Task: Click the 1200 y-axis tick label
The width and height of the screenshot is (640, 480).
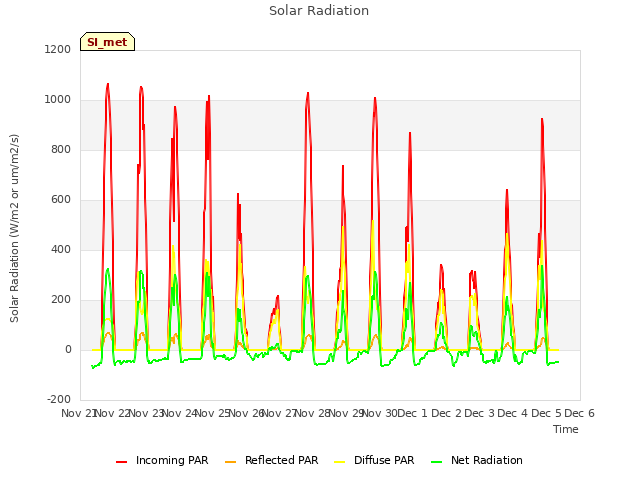Action: pyautogui.click(x=58, y=49)
